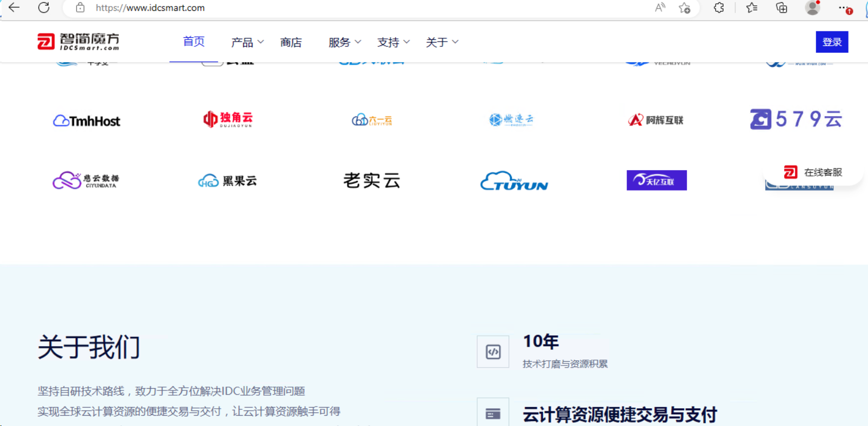This screenshot has width=868, height=426.
Task: Click the TmhHost partner logo
Action: 86,121
